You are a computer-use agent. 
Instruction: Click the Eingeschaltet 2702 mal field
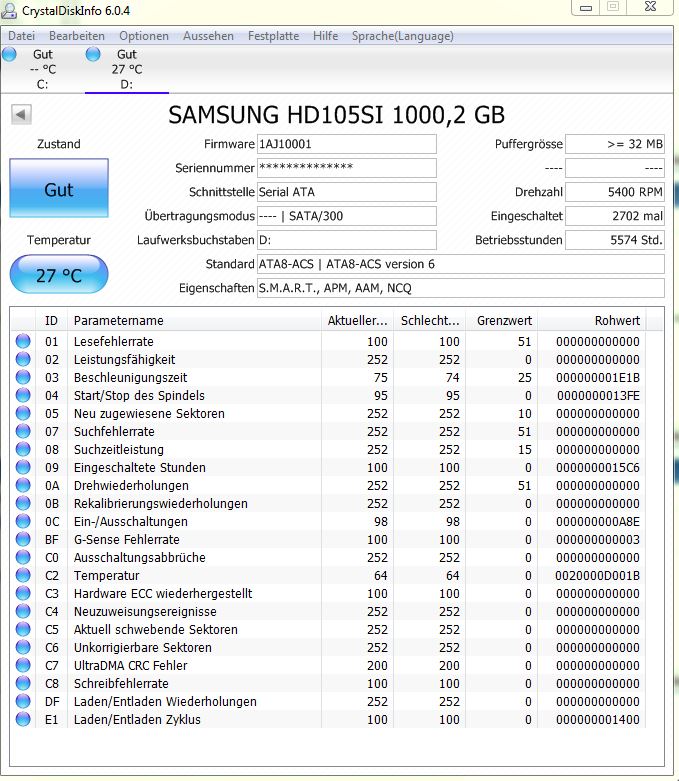click(615, 216)
